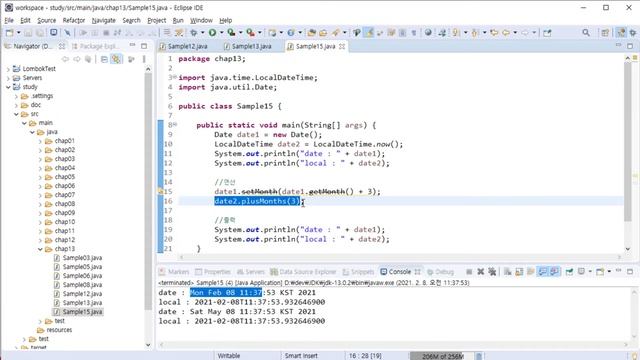Click the Pin Editor icon in toolbar
Viewport: 640px width, 360px height.
[547, 32]
